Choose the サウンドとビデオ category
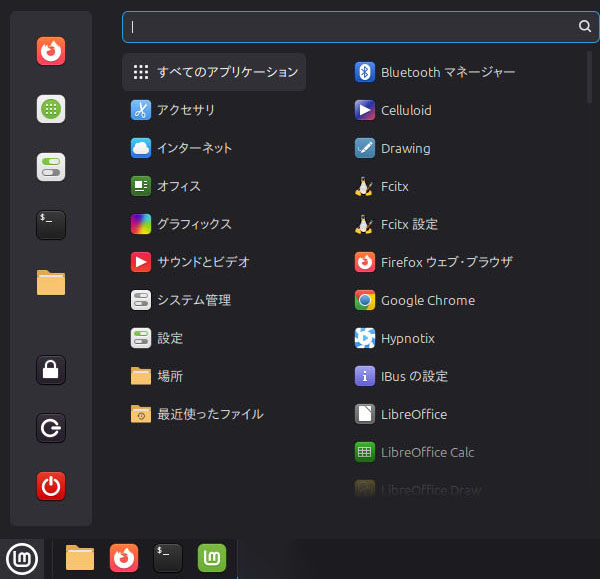The width and height of the screenshot is (600, 579). coord(203,262)
